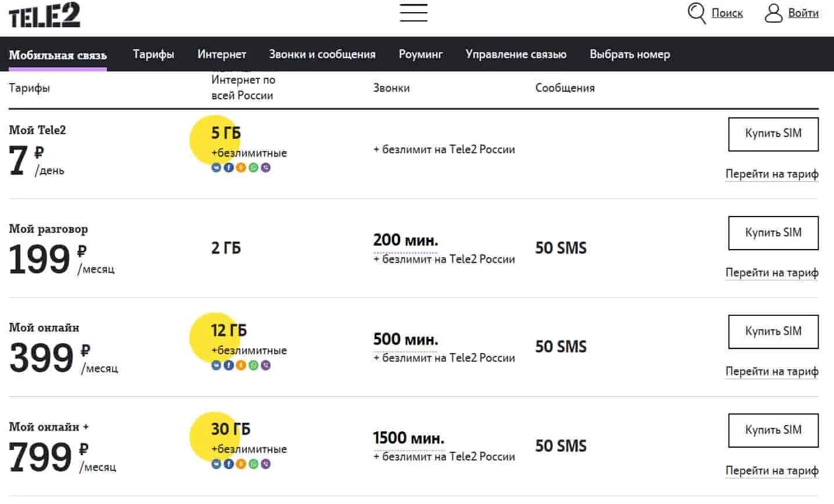Image resolution: width=834 pixels, height=504 pixels.
Task: Open the Роуминг menu item
Action: [420, 54]
